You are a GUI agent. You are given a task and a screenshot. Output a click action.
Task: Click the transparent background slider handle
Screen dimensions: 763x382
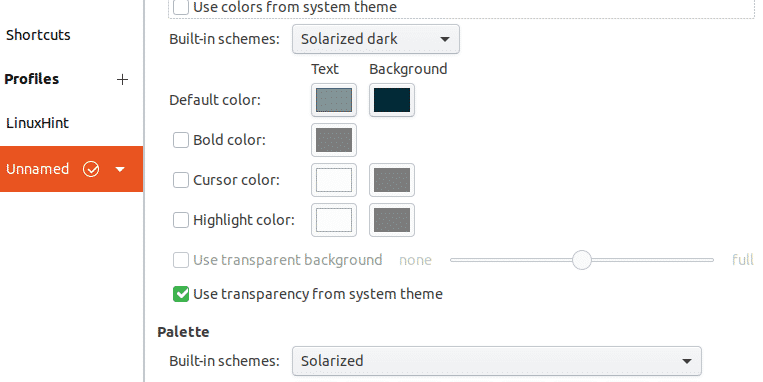click(581, 260)
